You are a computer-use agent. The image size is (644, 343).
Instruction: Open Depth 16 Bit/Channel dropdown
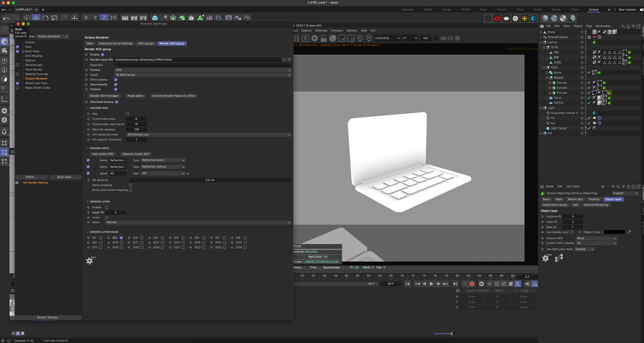click(x=203, y=75)
